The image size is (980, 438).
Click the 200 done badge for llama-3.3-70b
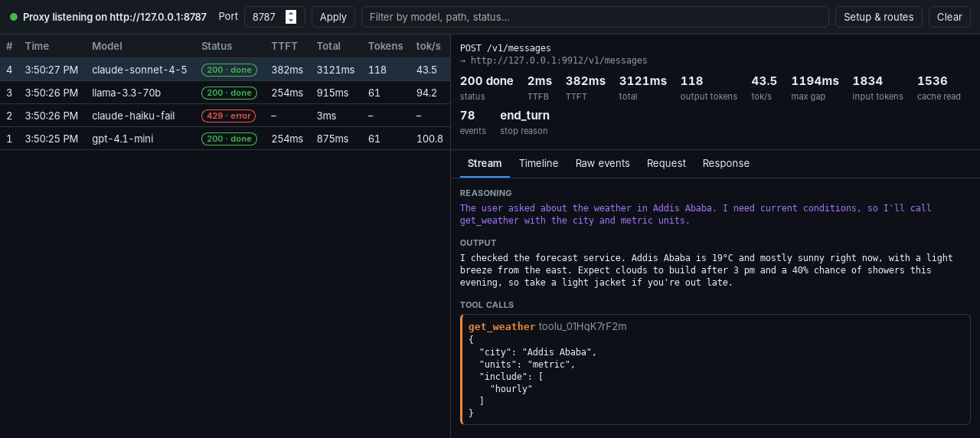[229, 93]
